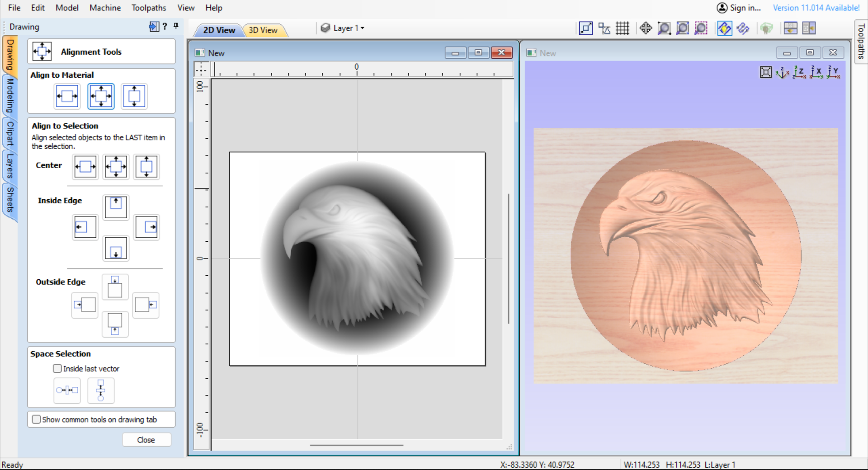Activate the Zoom Box tool

coord(664,28)
